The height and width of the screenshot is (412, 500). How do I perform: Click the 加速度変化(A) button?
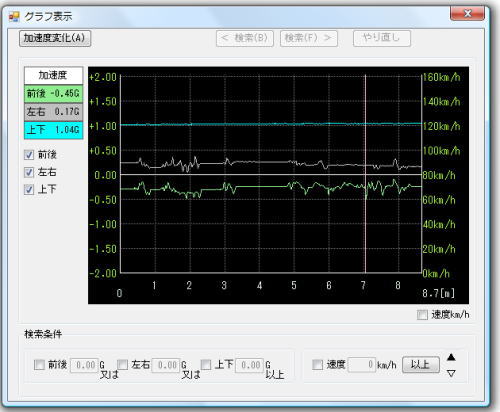(55, 38)
